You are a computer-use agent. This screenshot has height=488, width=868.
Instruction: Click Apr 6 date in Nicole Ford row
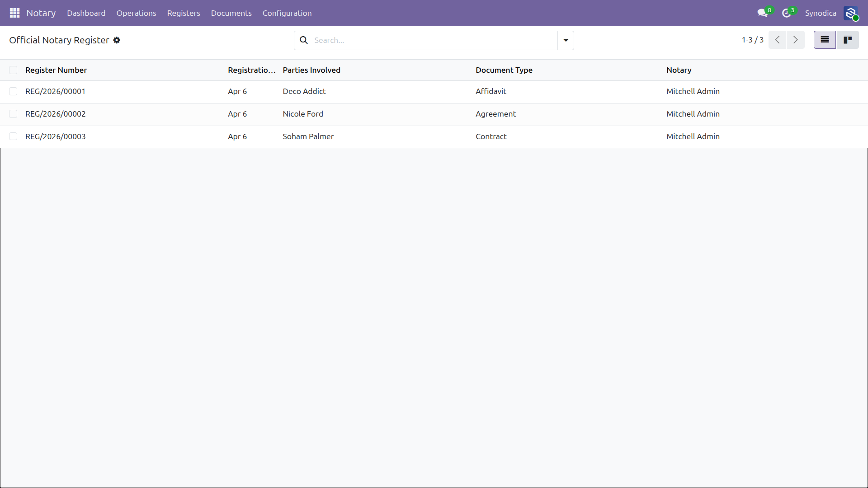pyautogui.click(x=237, y=114)
